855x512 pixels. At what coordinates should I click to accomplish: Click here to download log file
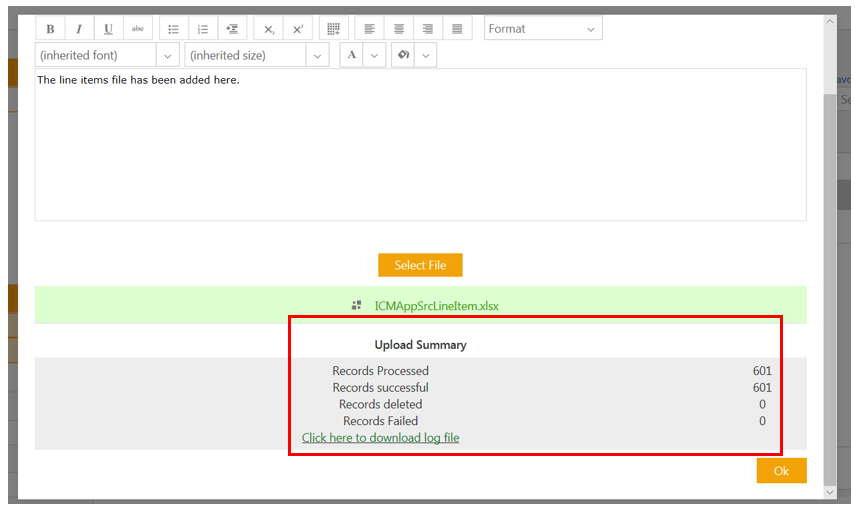pyautogui.click(x=380, y=438)
